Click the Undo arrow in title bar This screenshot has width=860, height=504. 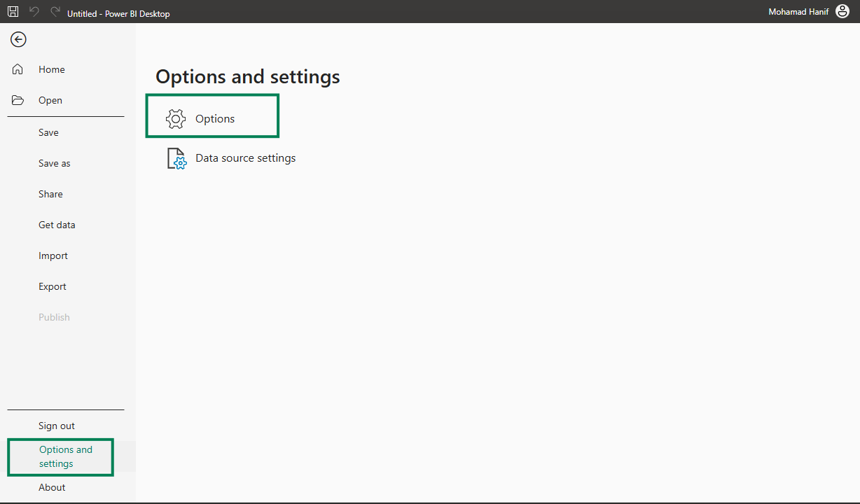click(x=34, y=12)
